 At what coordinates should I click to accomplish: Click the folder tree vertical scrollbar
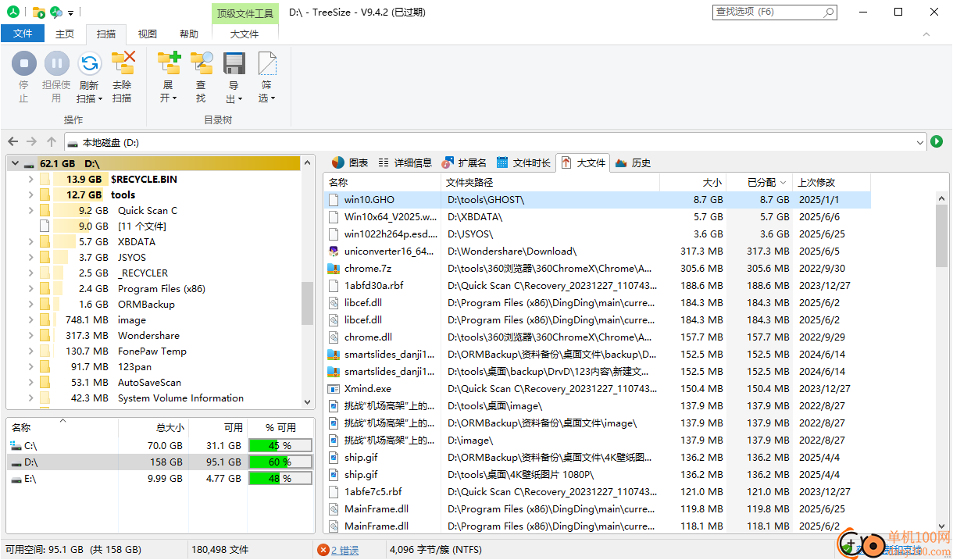pos(308,304)
